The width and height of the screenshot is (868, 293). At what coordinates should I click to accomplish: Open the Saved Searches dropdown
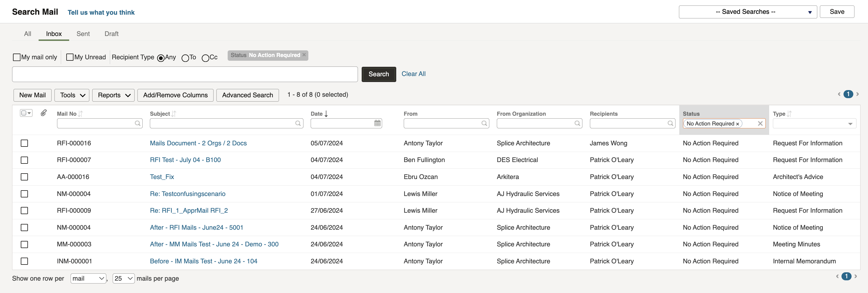tap(748, 12)
